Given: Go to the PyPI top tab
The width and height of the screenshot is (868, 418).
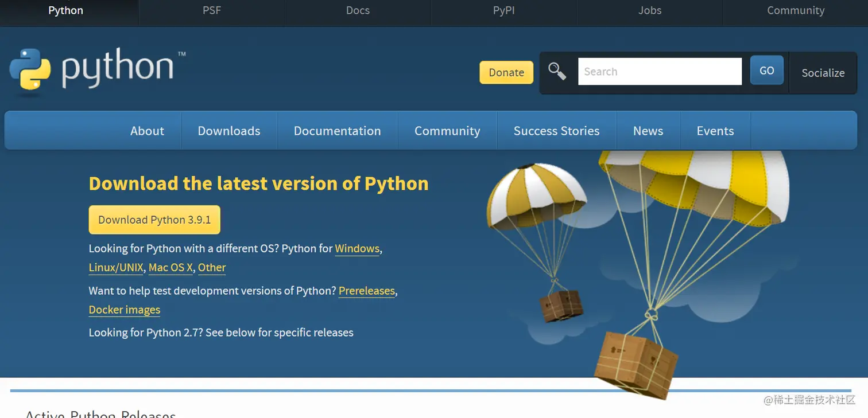Looking at the screenshot, I should coord(503,10).
